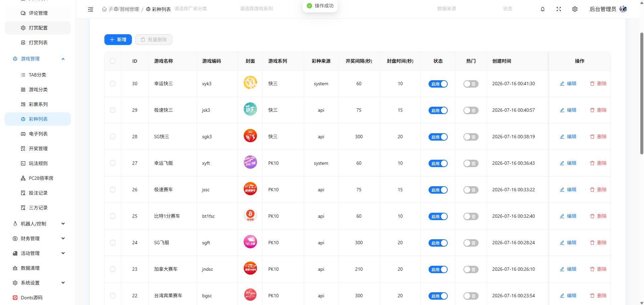Check the row checkbox for ID 30
Viewport: 644px width, 305px height.
click(113, 84)
